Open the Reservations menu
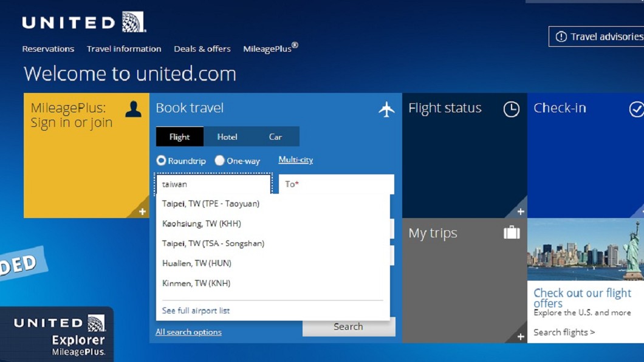The height and width of the screenshot is (362, 644). tap(48, 49)
